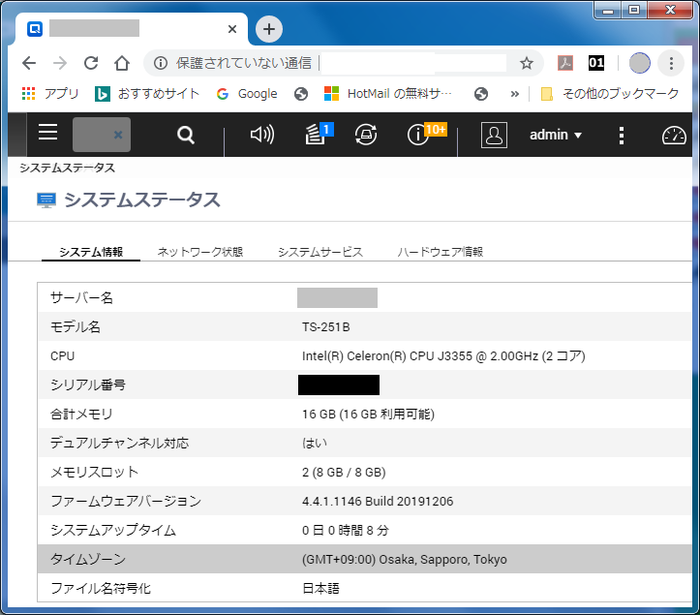Image resolution: width=700 pixels, height=615 pixels.
Task: Click the Intel(R) Celeron(R) CPU value
Action: click(443, 356)
